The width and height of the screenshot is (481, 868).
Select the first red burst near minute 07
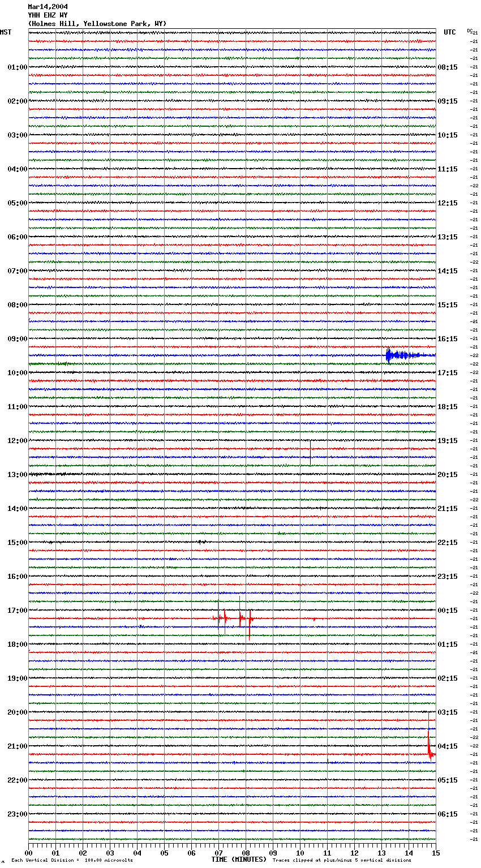[x=221, y=618]
